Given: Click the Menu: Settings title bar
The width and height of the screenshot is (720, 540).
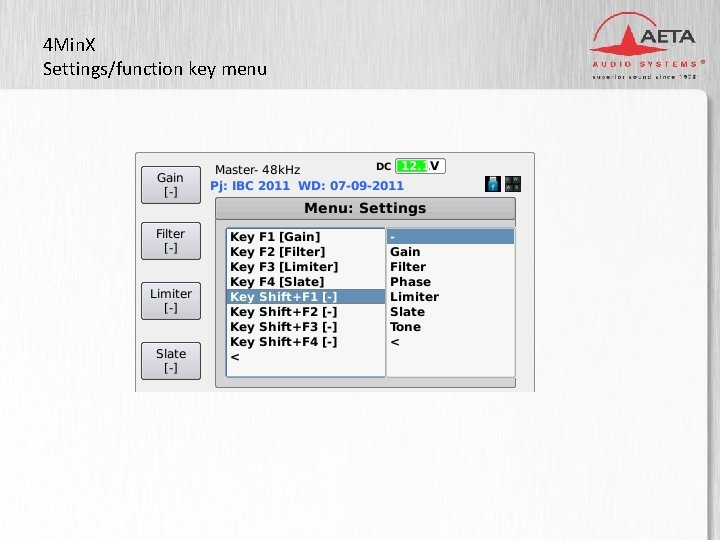Looking at the screenshot, I should [x=366, y=208].
